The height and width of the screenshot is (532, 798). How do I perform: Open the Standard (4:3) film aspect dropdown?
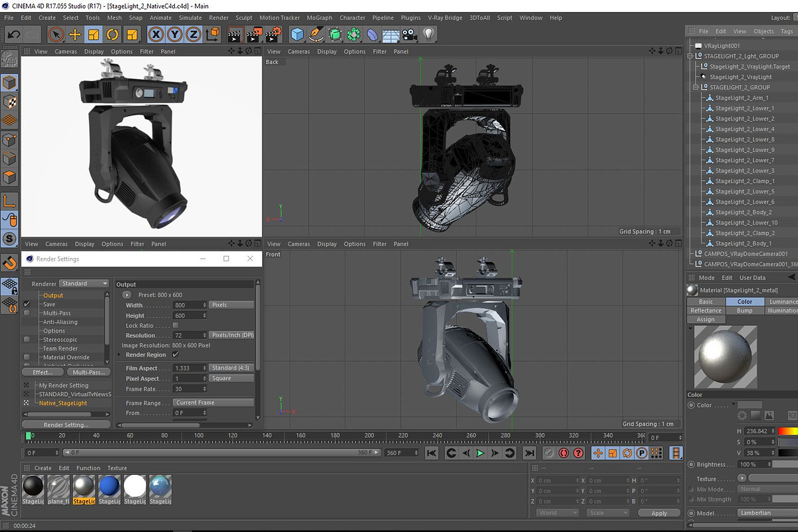coord(231,368)
